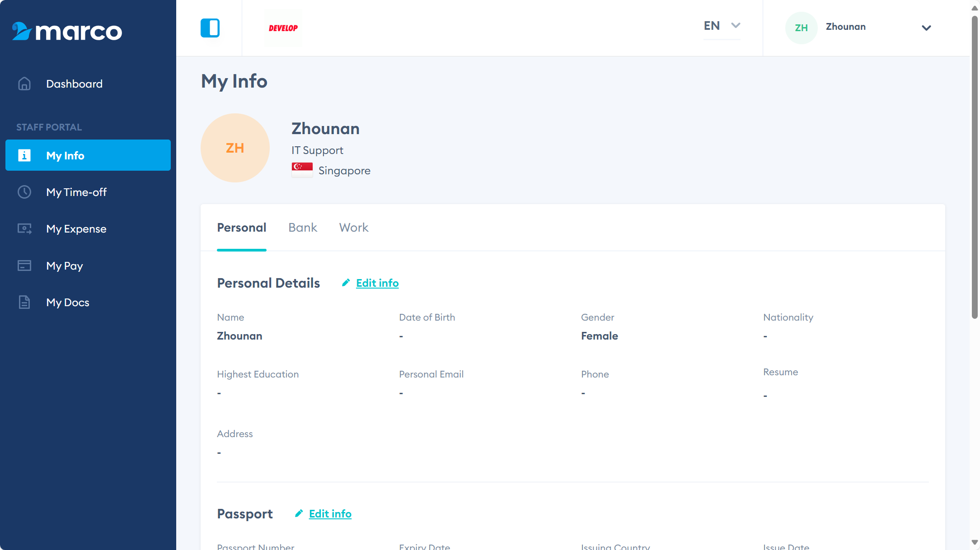
Task: Click the My Expense icon in sidebar
Action: pyautogui.click(x=24, y=229)
